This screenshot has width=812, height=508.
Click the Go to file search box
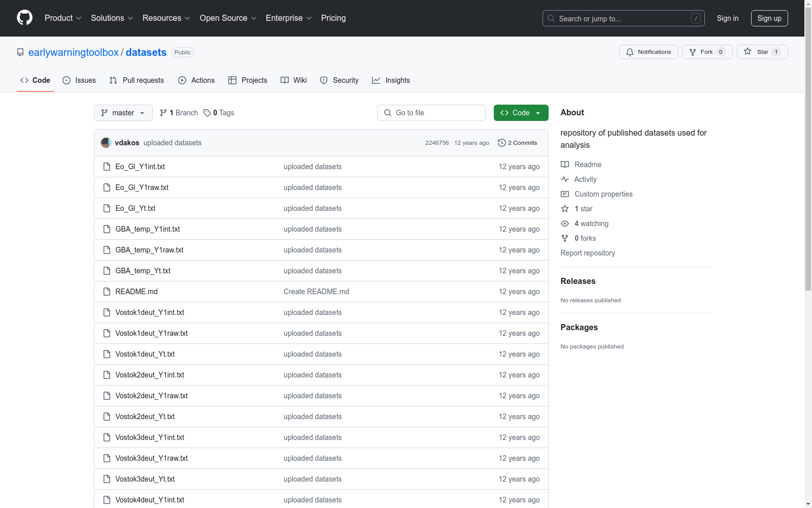pos(431,113)
